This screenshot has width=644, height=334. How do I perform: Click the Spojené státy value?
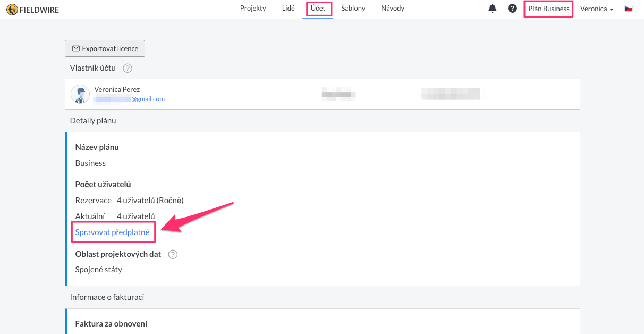coord(99,270)
